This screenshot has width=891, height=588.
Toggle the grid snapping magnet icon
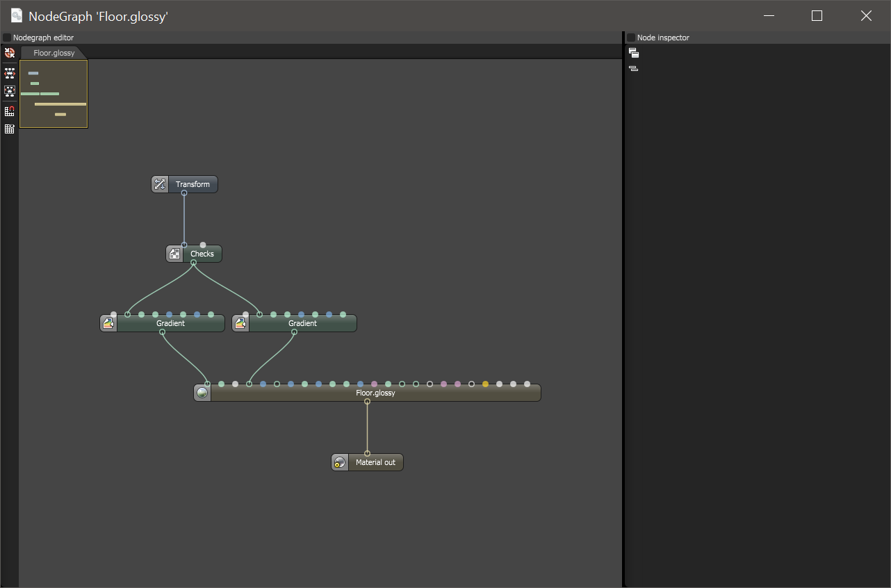click(x=10, y=111)
